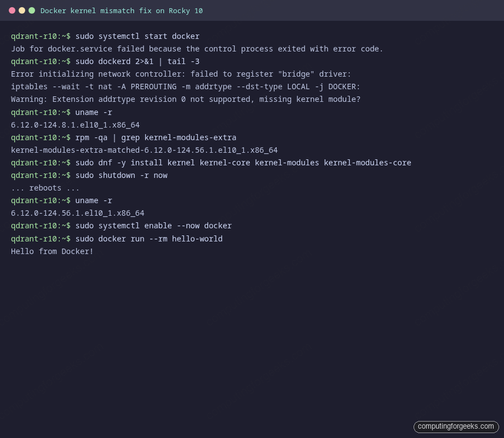
Task: Click the red close window dot
Action: 12,10
